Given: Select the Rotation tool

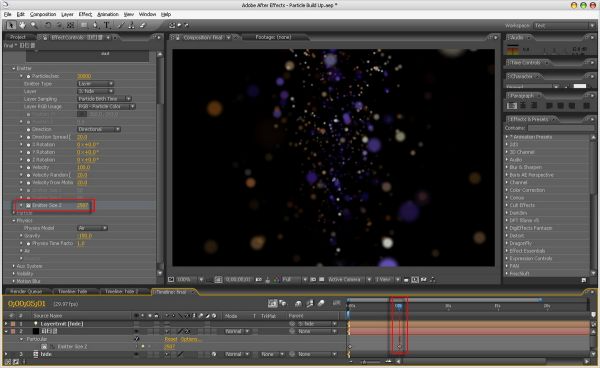Looking at the screenshot, I should (48, 25).
